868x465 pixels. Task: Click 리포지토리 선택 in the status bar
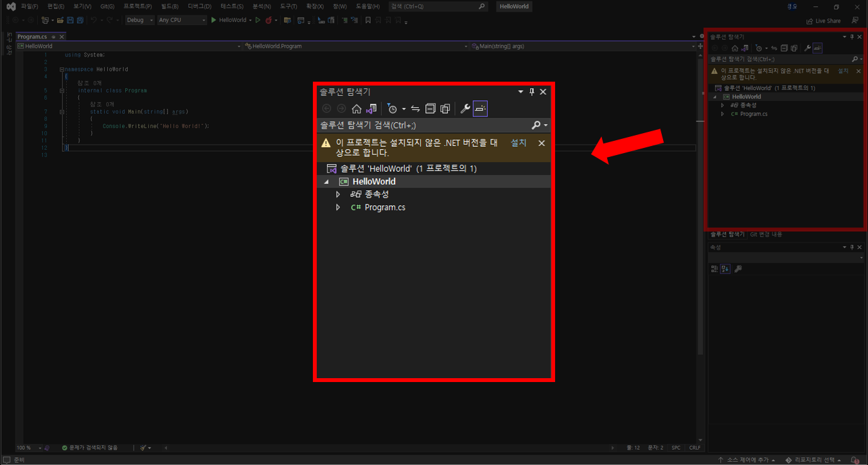813,460
